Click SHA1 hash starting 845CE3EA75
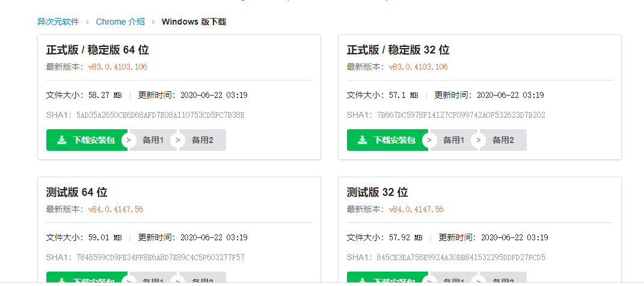 pos(461,258)
